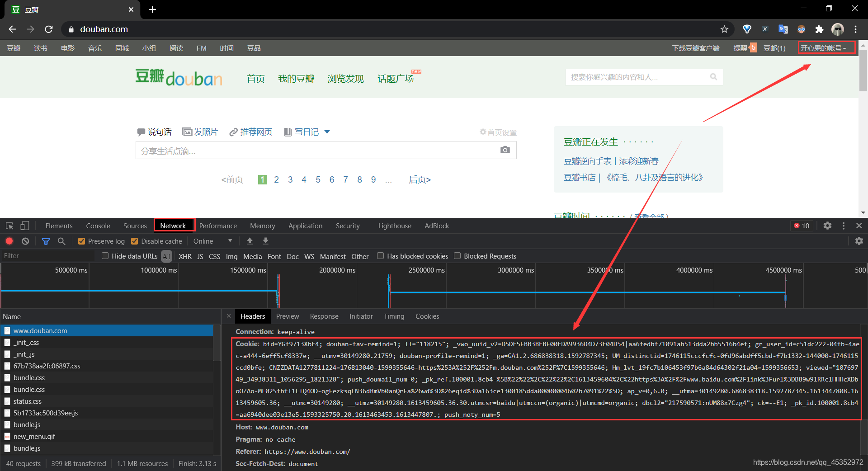
Task: Click the network Filter text field
Action: pyautogui.click(x=48, y=256)
